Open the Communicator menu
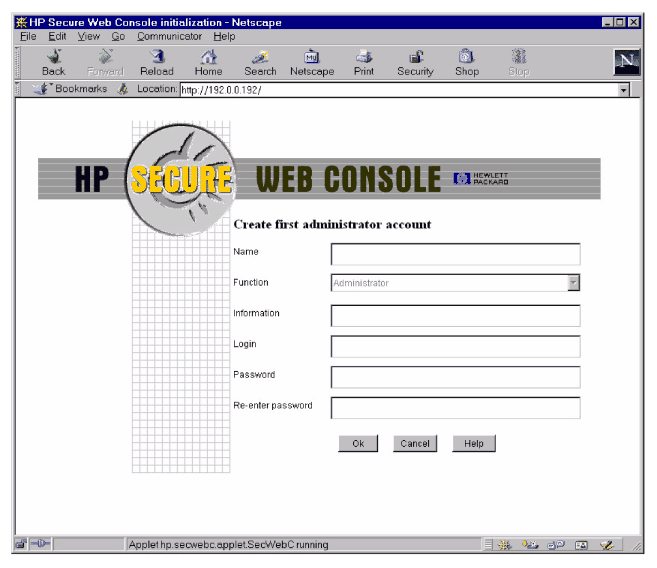The width and height of the screenshot is (657, 568). pyautogui.click(x=169, y=36)
